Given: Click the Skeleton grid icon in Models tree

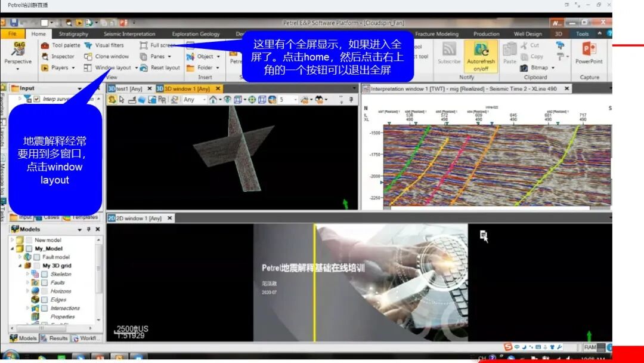Looking at the screenshot, I should pyautogui.click(x=35, y=274).
